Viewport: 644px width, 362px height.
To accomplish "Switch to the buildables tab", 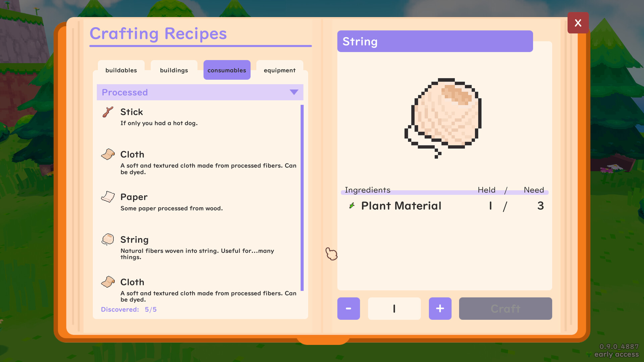I will tap(121, 70).
